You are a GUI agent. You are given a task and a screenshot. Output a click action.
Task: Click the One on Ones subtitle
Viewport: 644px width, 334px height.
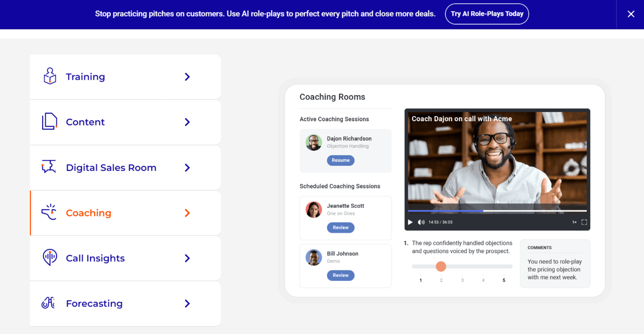341,214
